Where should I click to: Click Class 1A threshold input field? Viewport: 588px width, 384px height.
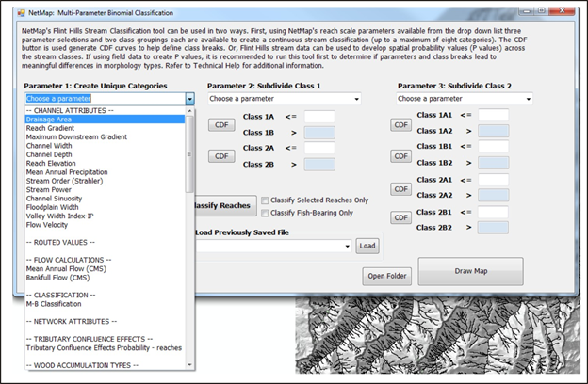pos(319,117)
